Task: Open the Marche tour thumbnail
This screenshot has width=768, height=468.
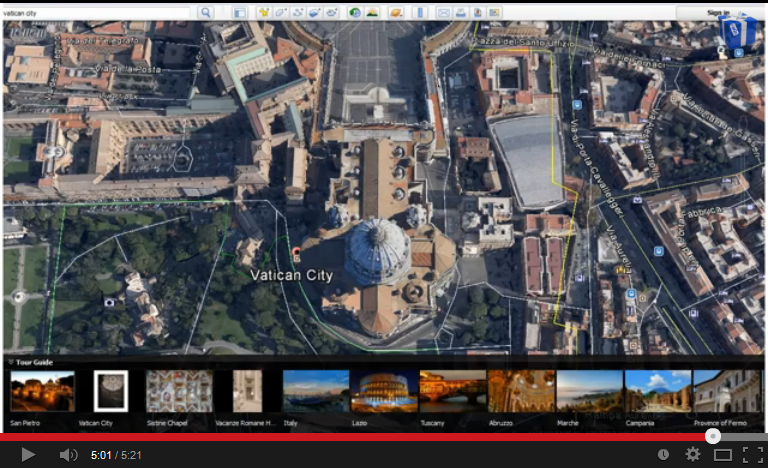Action: coord(589,391)
